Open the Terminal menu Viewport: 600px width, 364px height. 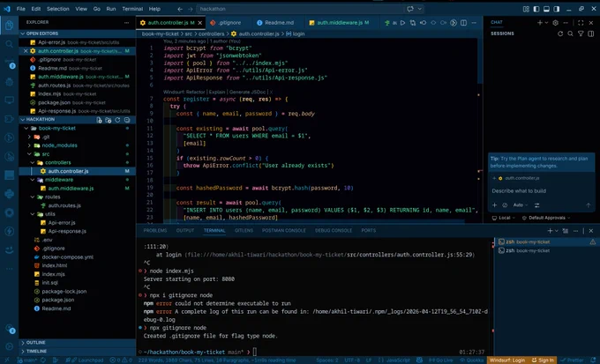point(132,9)
